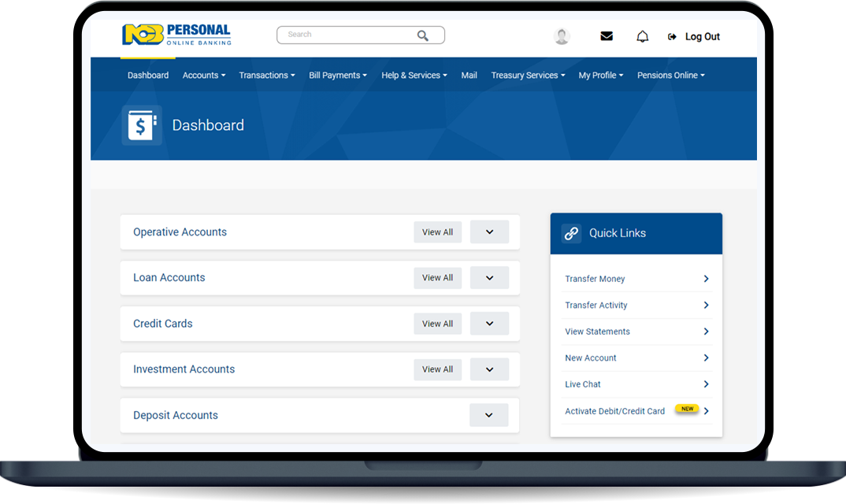Open the Accounts dropdown menu

click(x=203, y=76)
